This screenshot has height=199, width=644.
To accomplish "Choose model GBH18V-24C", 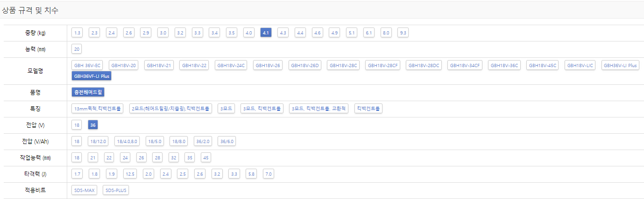I will point(231,65).
